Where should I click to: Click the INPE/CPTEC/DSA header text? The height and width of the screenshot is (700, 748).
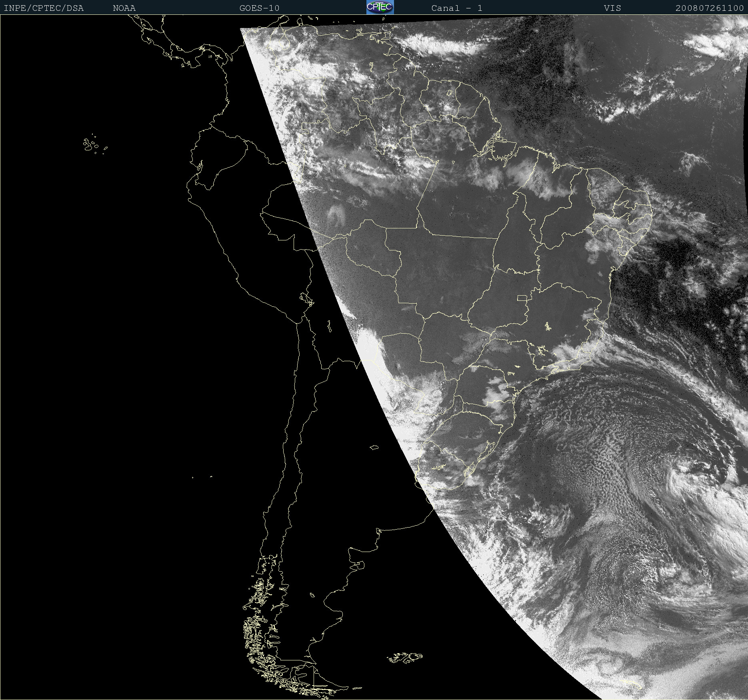point(44,8)
